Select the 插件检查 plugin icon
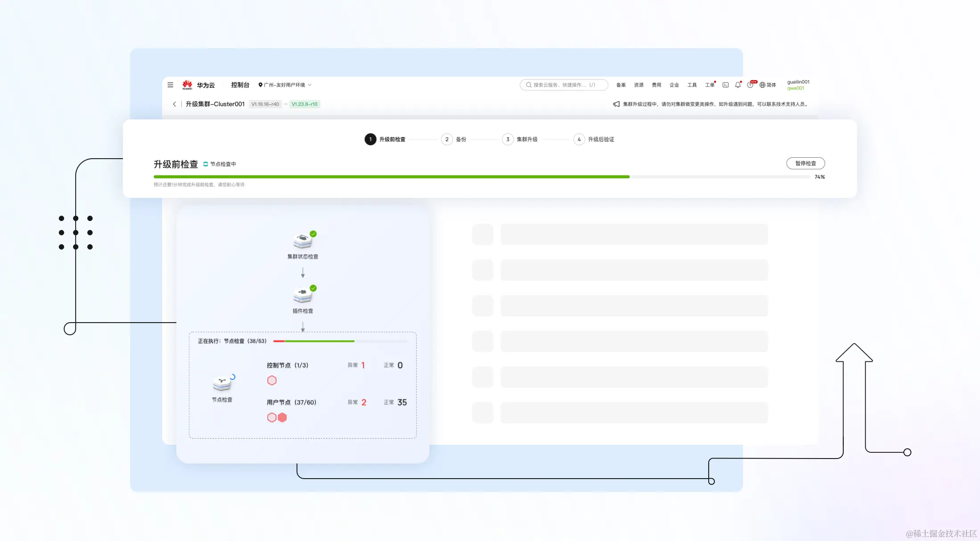980x541 pixels. 303,295
